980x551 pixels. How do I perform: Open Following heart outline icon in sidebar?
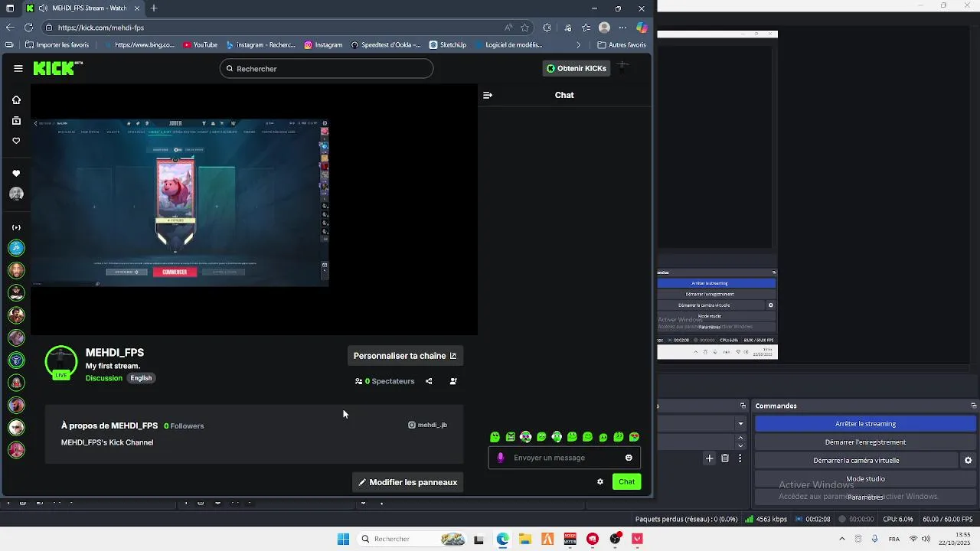pyautogui.click(x=16, y=141)
